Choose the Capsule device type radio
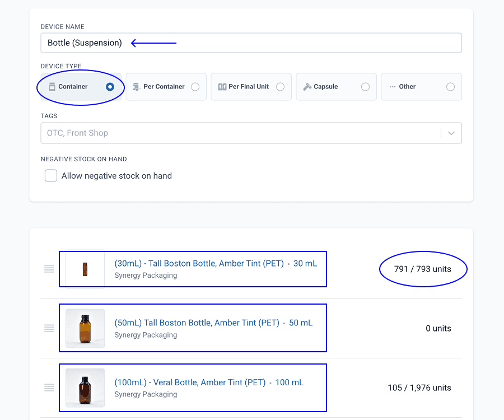Image resolution: width=504 pixels, height=420 pixels. [365, 87]
